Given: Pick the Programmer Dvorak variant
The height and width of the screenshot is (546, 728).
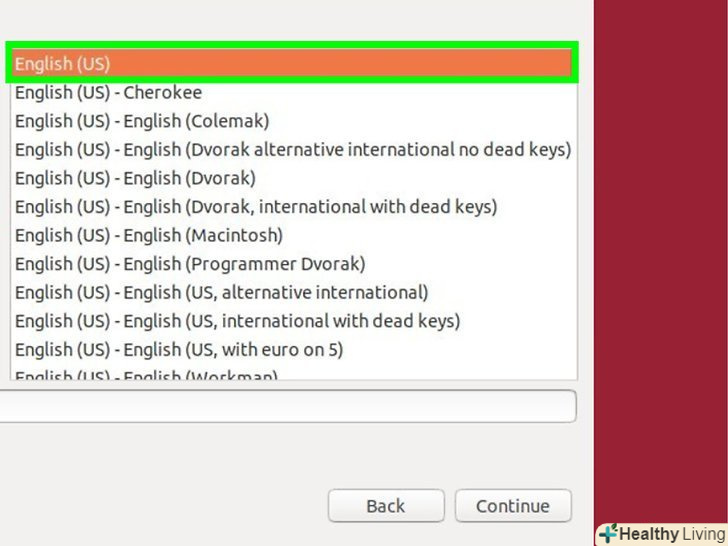Looking at the screenshot, I should coord(294,264).
